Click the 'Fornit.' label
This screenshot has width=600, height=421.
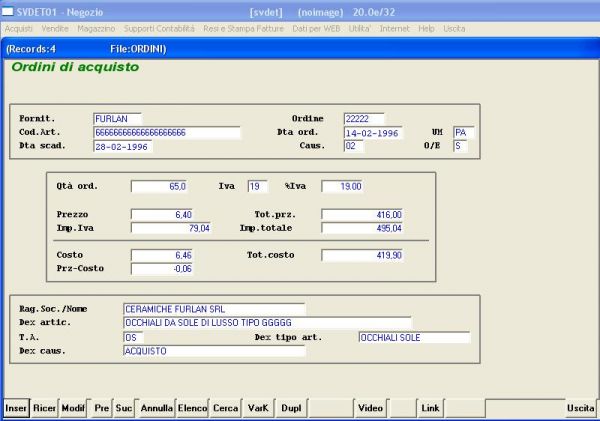[x=37, y=119]
